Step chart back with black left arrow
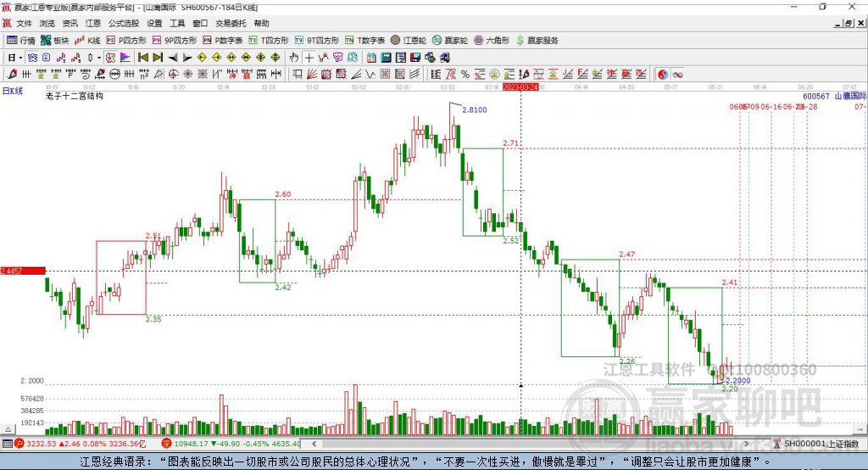The width and height of the screenshot is (868, 470). pos(173,57)
